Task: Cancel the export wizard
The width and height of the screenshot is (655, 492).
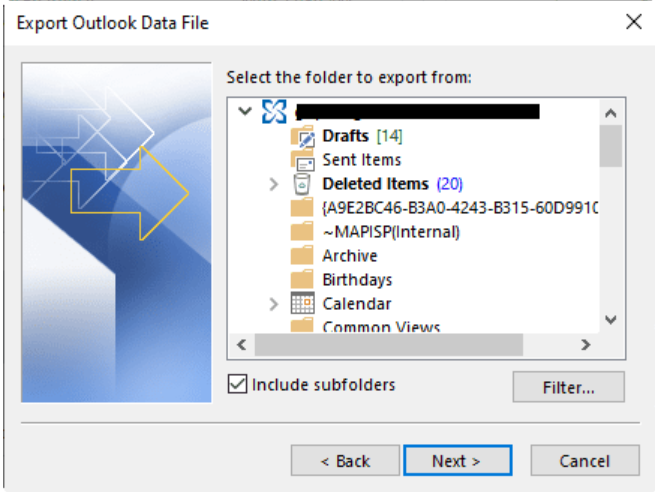Action: pyautogui.click(x=584, y=461)
